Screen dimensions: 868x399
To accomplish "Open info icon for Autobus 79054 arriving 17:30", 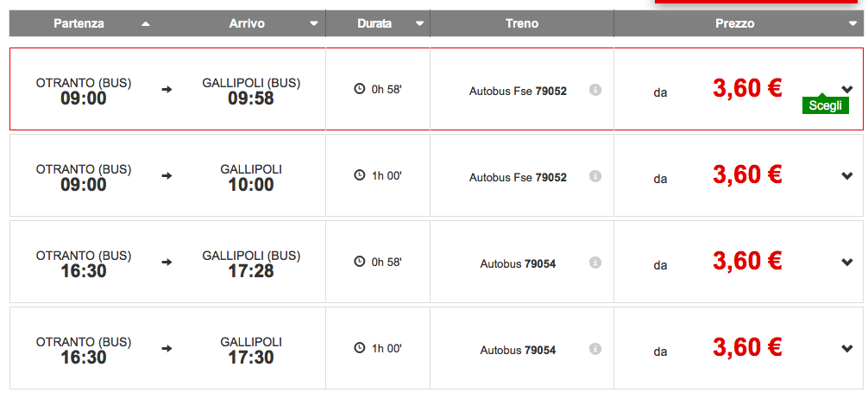I will click(595, 349).
